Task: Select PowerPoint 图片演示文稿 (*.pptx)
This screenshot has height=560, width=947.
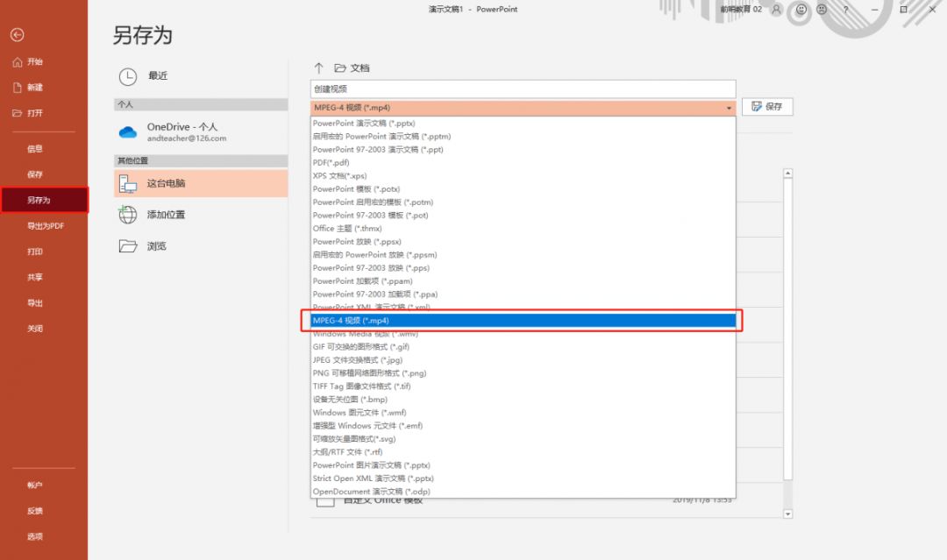Action: [x=523, y=465]
